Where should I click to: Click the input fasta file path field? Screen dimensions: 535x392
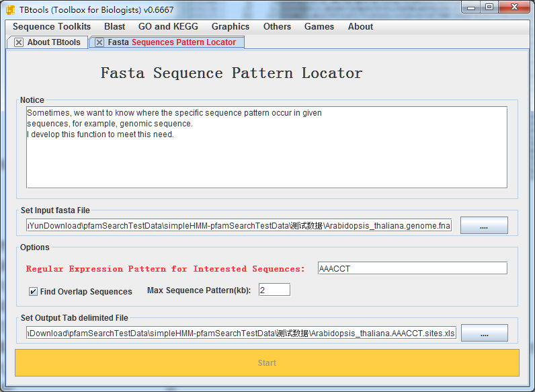point(239,226)
